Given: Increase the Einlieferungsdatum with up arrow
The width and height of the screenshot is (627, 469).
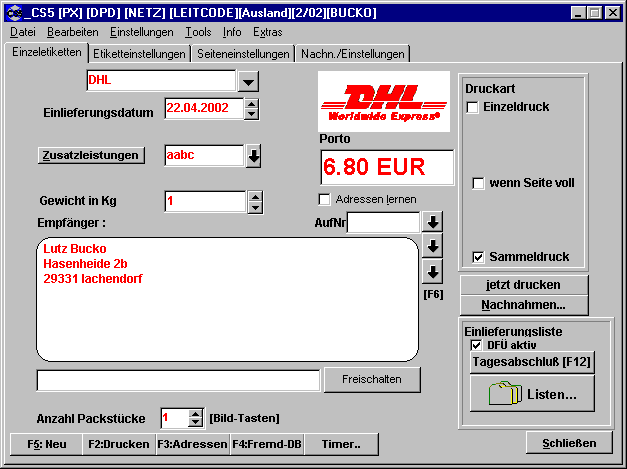Looking at the screenshot, I should (251, 104).
